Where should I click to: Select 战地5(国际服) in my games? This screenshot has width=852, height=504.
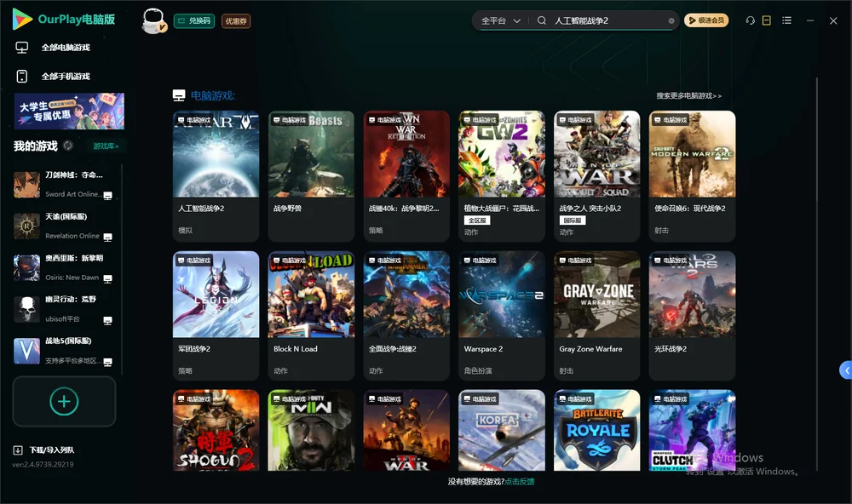(66, 351)
